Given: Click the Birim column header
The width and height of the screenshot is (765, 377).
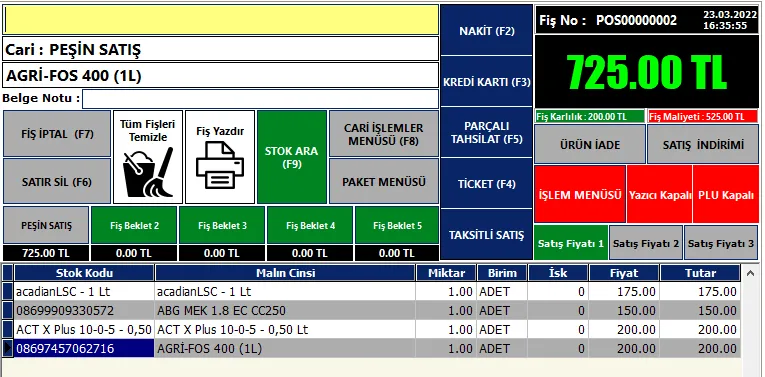Looking at the screenshot, I should pyautogui.click(x=502, y=273).
